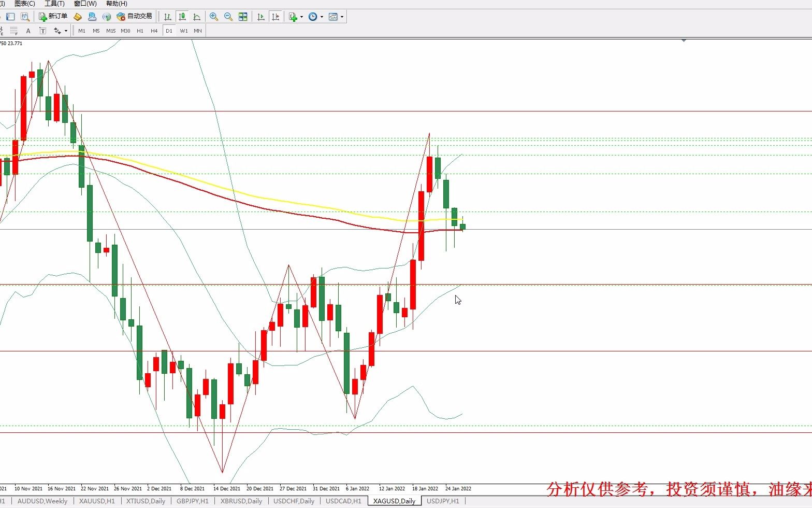
Task: Click the add indicators icon
Action: (x=293, y=17)
